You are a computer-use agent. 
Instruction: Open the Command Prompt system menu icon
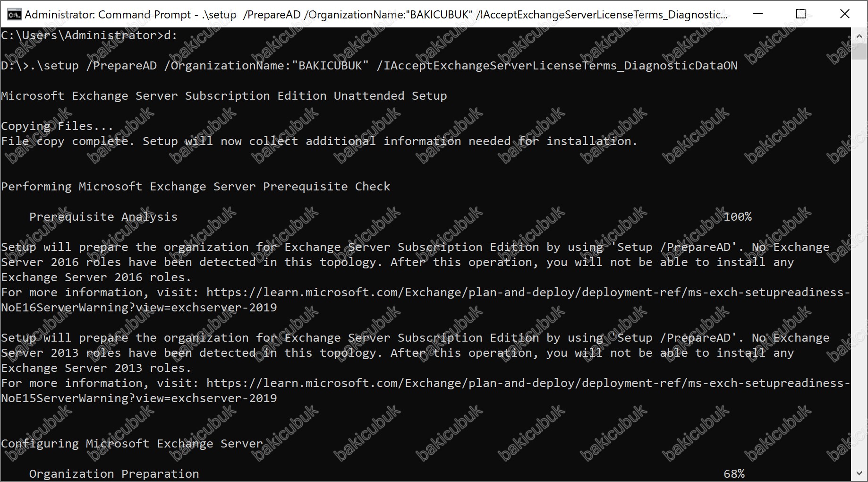(14, 14)
